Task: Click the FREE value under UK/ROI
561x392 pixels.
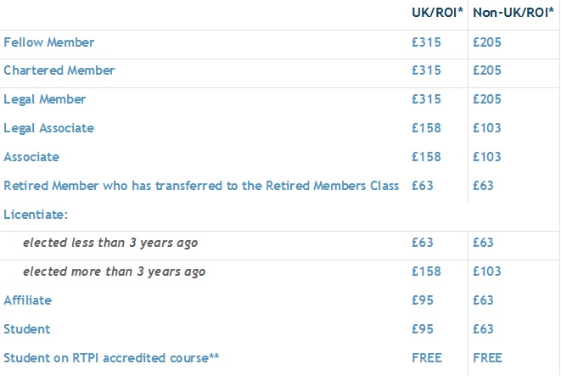Action: point(427,358)
